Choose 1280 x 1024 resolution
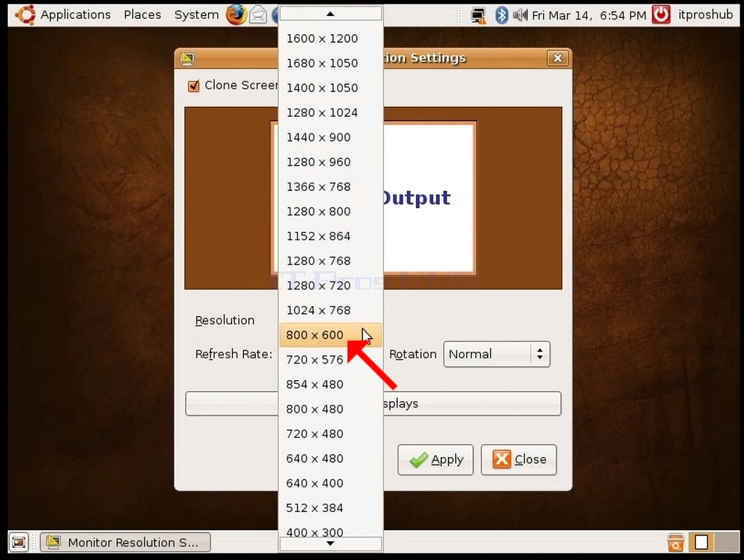Image resolution: width=744 pixels, height=560 pixels. [x=330, y=112]
